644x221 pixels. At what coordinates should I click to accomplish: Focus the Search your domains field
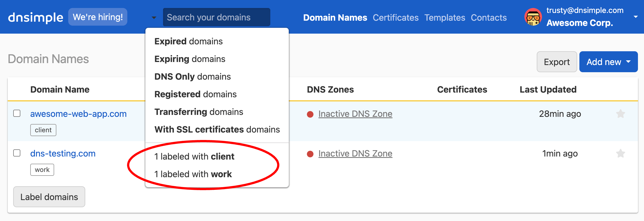click(x=216, y=17)
